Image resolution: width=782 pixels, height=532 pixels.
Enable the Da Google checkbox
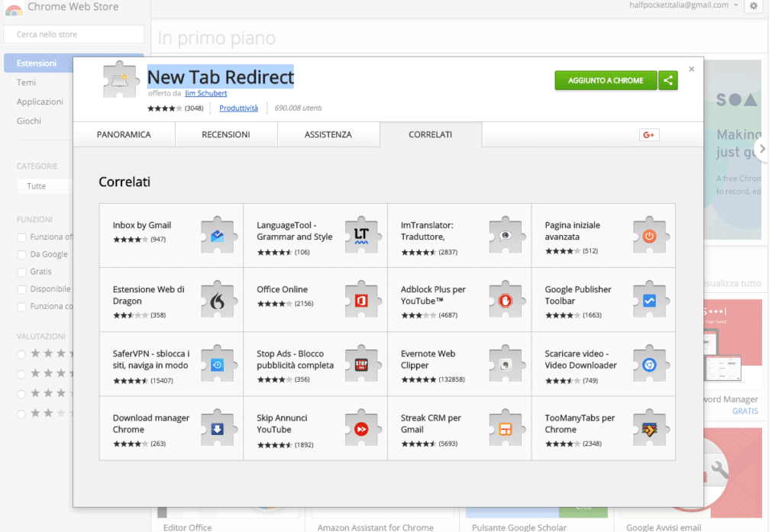[x=21, y=255]
